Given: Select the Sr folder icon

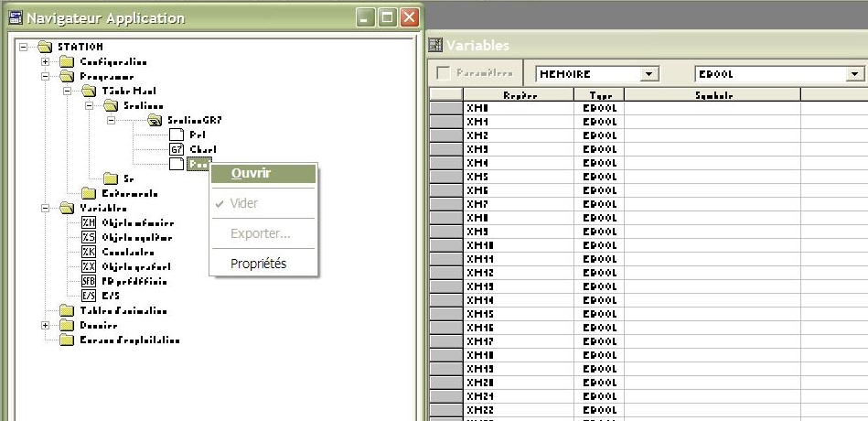Looking at the screenshot, I should (x=111, y=178).
